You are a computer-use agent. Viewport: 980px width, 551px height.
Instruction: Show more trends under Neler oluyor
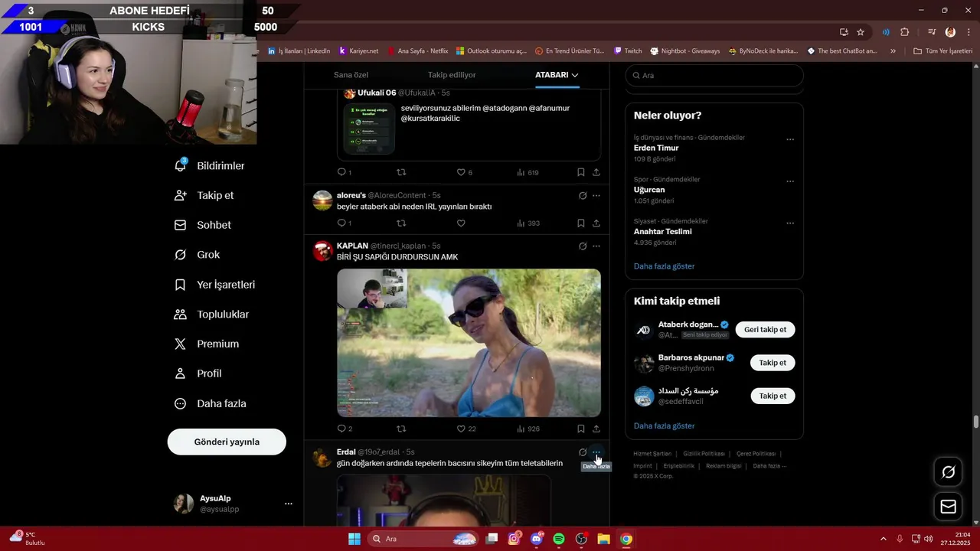point(664,266)
